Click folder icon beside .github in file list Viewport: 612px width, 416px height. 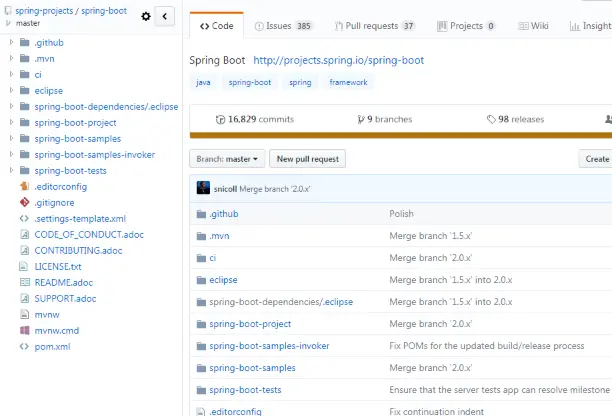[201, 214]
